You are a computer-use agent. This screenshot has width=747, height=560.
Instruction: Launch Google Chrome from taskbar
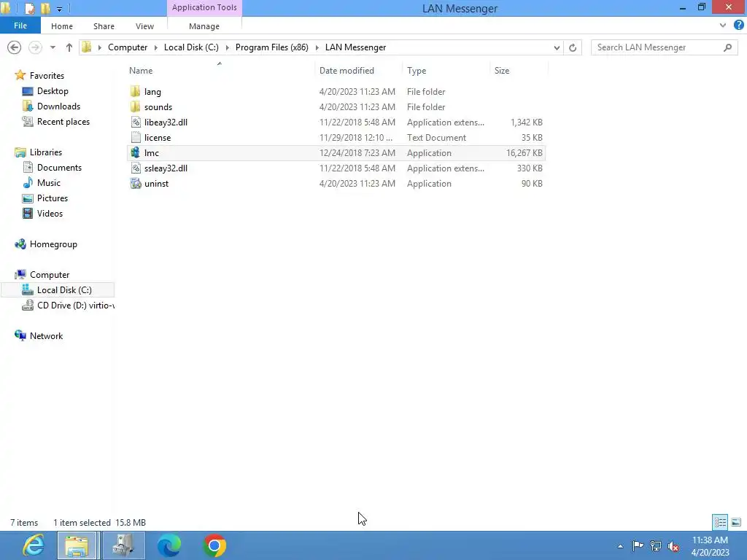click(x=214, y=545)
